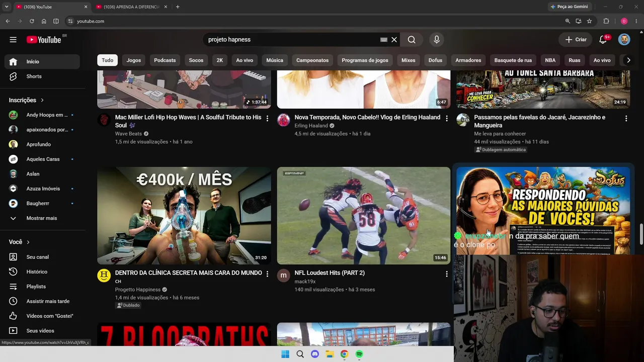Click the magnifier search button
The width and height of the screenshot is (644, 362).
(x=412, y=40)
